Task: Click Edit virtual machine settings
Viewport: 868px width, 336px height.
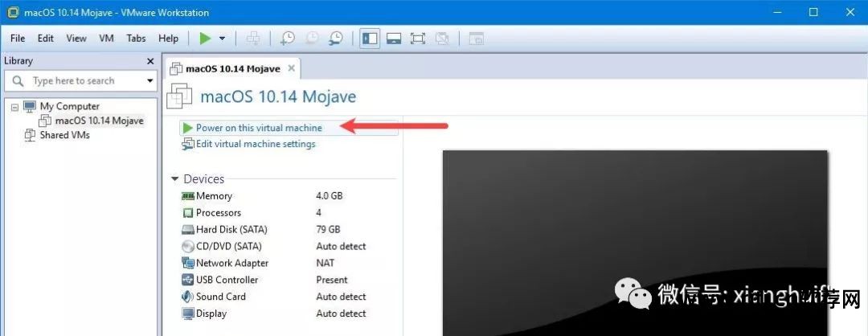Action: point(256,144)
